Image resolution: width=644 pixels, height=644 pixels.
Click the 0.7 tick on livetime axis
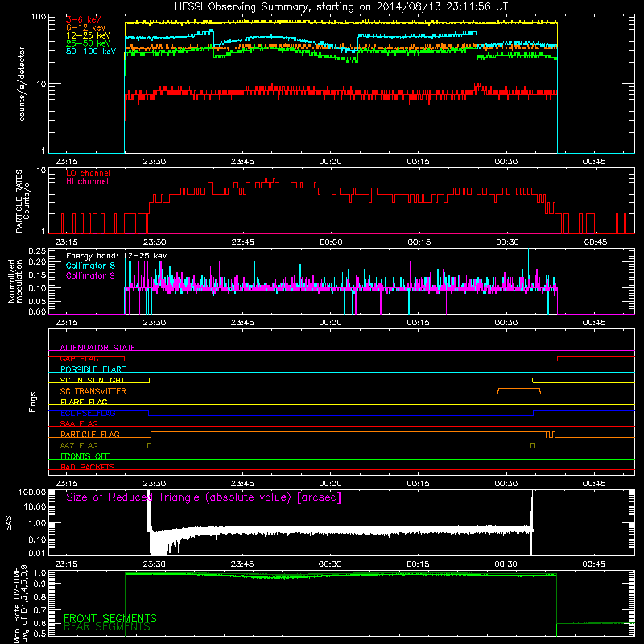point(40,610)
